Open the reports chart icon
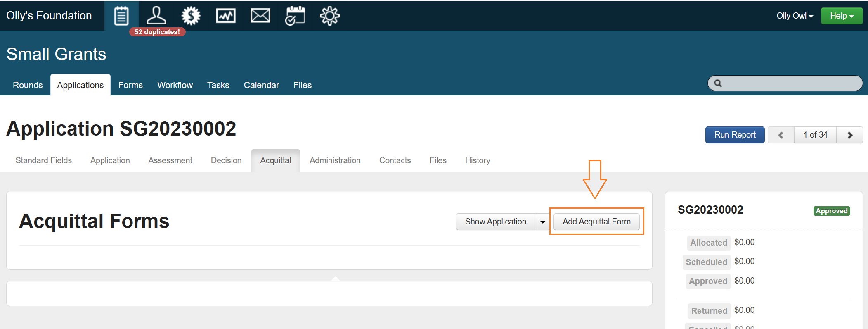This screenshot has width=868, height=329. (225, 16)
